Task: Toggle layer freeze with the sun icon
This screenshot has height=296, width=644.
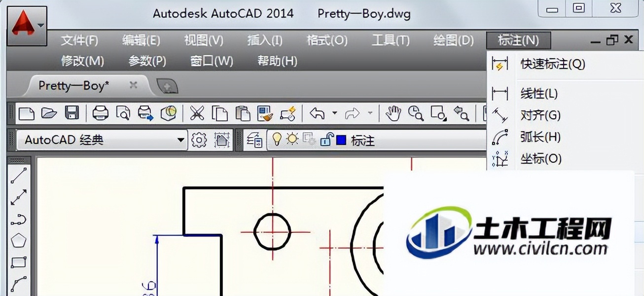Action: pos(292,140)
